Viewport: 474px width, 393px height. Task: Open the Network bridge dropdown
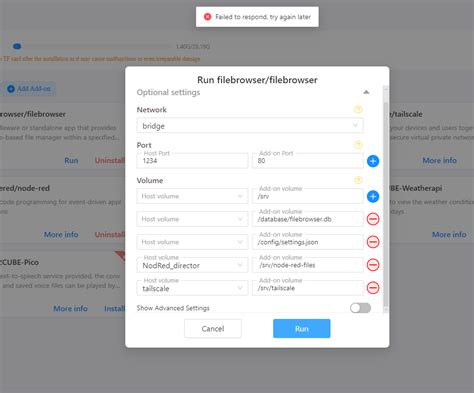250,126
